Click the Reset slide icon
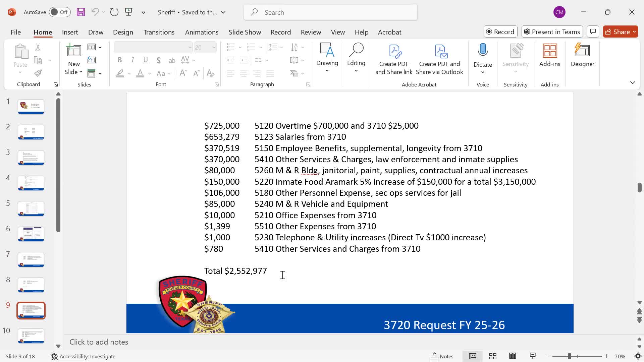644x362 pixels. tap(92, 60)
